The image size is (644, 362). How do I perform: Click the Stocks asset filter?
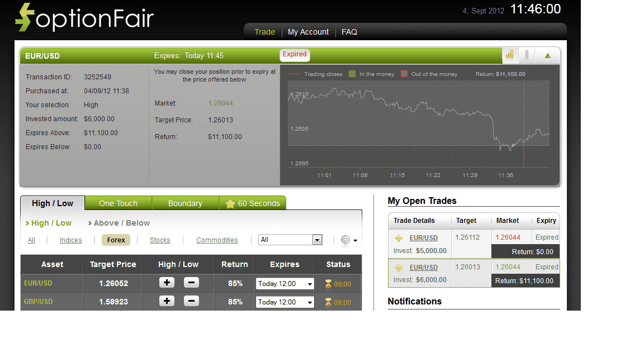pyautogui.click(x=160, y=240)
